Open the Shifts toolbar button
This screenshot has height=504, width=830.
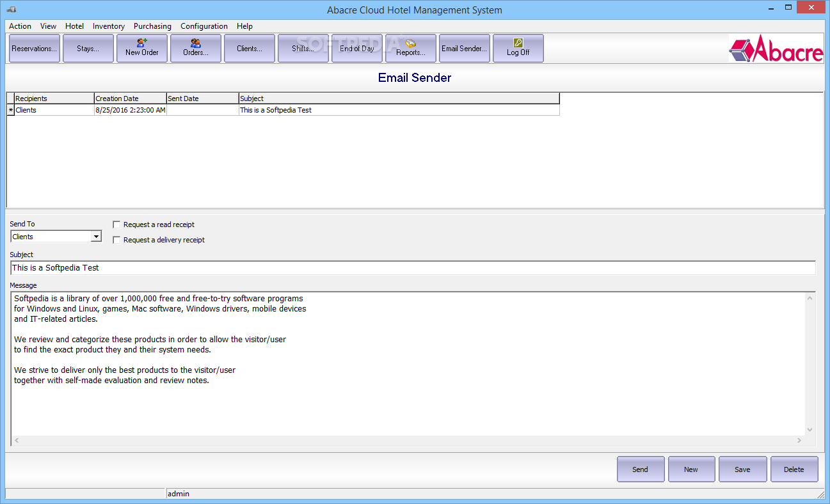303,49
